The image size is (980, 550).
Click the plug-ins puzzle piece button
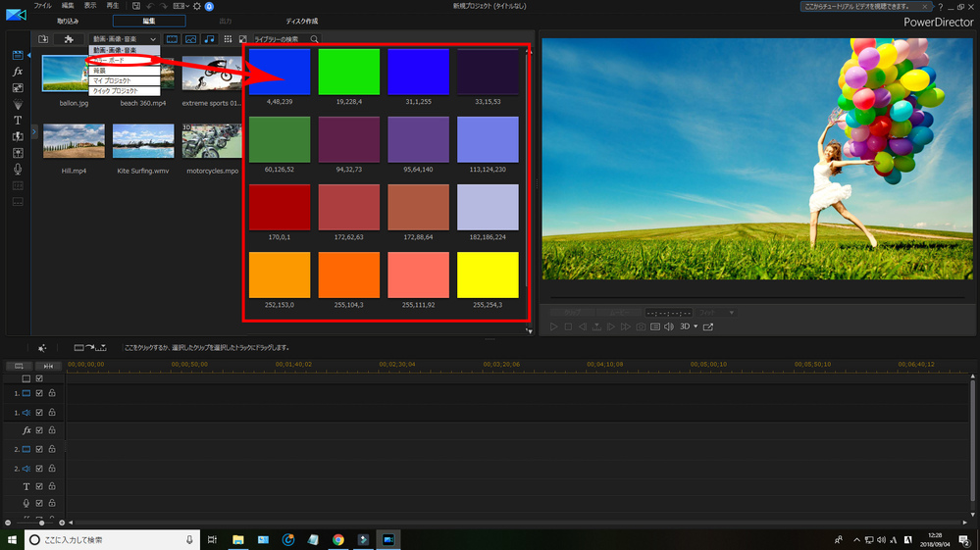(x=69, y=39)
